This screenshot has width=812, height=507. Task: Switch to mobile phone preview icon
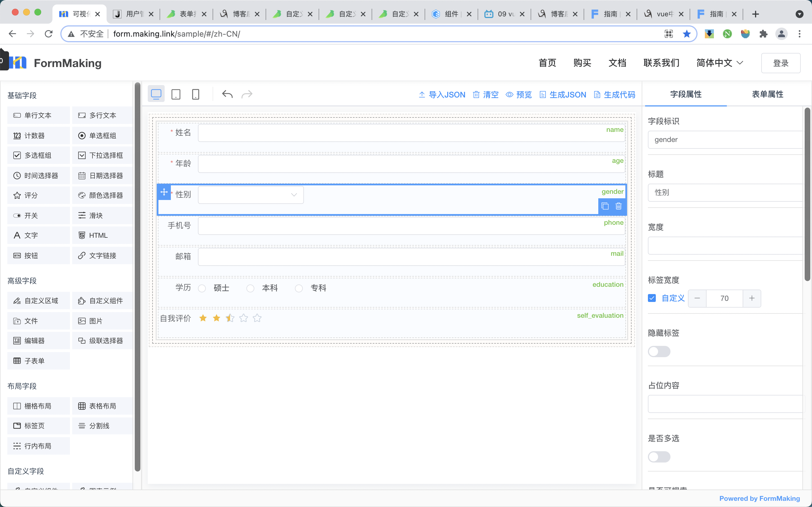195,94
